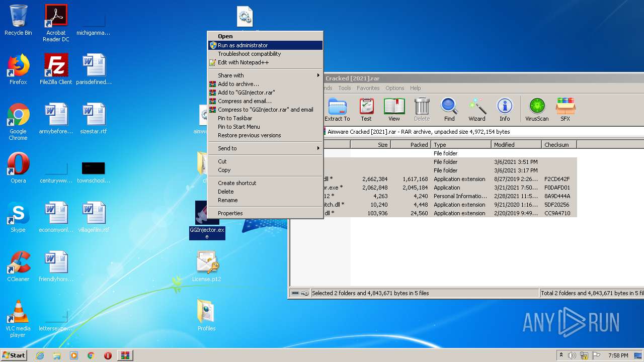Select the VLC media player shortcut

[x=18, y=319]
